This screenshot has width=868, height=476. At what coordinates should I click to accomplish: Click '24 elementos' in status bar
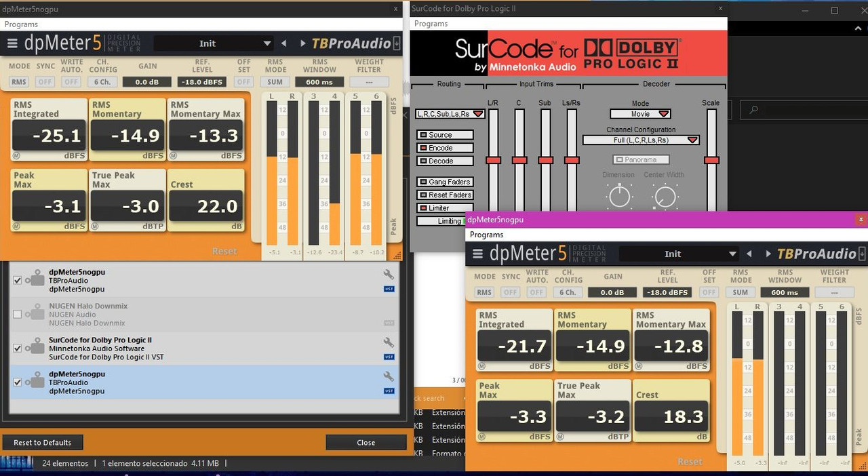point(65,463)
